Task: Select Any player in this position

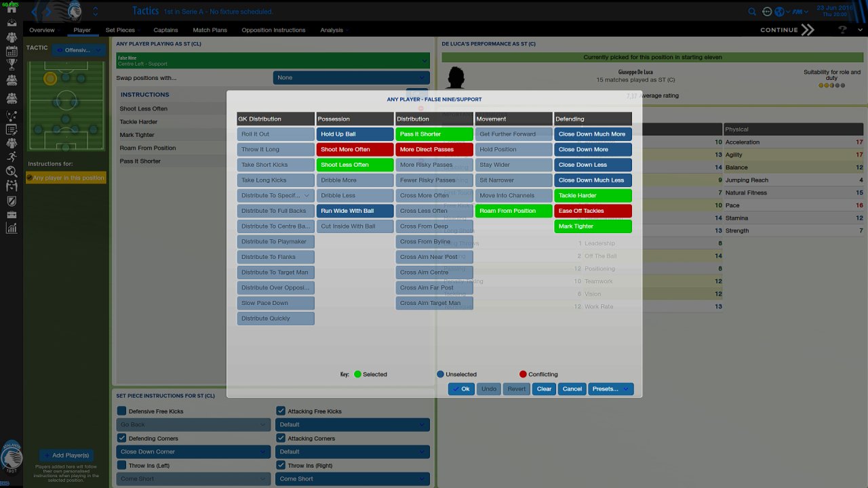Action: (x=66, y=178)
